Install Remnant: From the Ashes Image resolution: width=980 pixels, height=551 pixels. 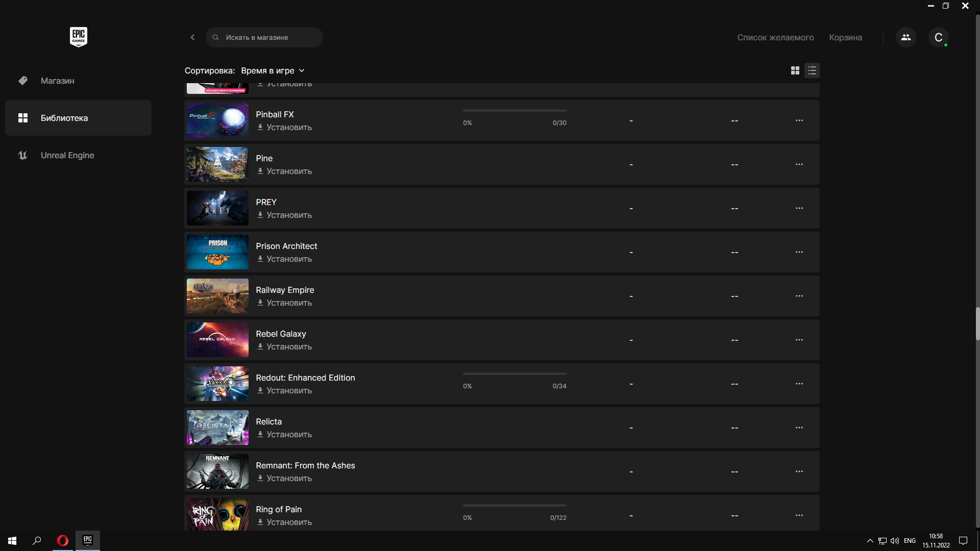click(x=284, y=478)
